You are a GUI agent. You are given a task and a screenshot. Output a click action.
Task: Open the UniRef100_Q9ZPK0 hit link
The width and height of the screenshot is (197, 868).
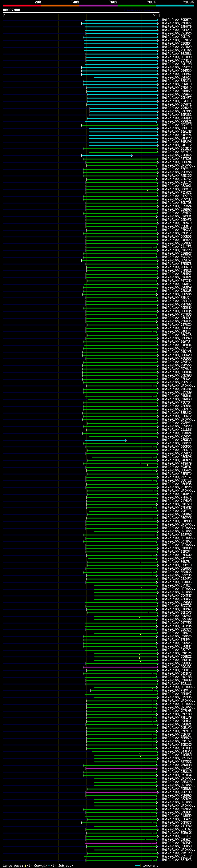[x=177, y=33]
